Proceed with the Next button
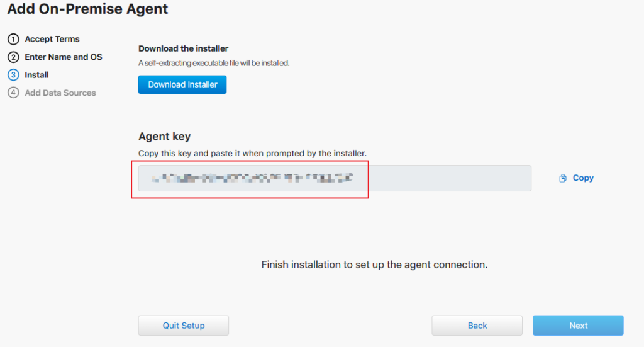Screen dimensions: 644x347 pyautogui.click(x=578, y=326)
